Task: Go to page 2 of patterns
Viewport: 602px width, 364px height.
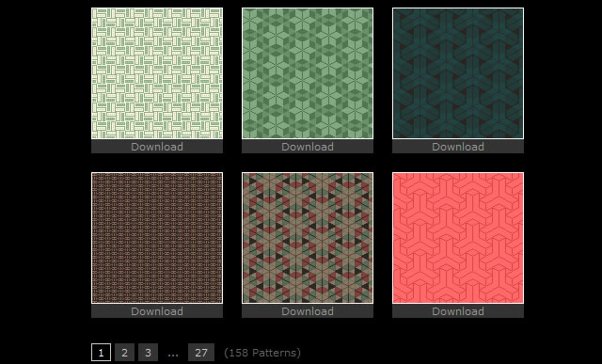Action: [124, 353]
